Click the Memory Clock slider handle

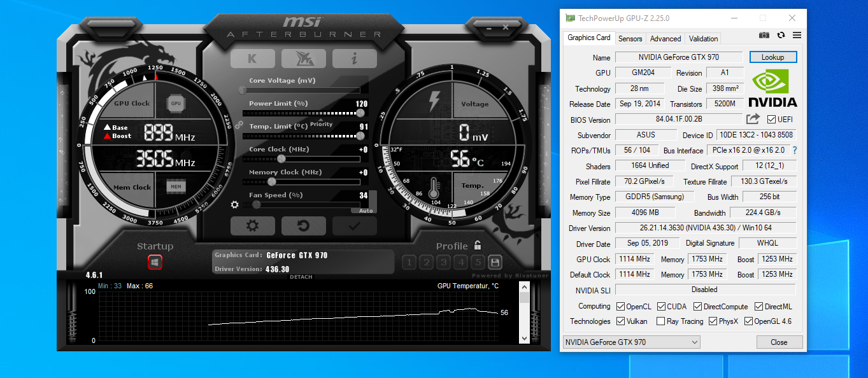271,181
